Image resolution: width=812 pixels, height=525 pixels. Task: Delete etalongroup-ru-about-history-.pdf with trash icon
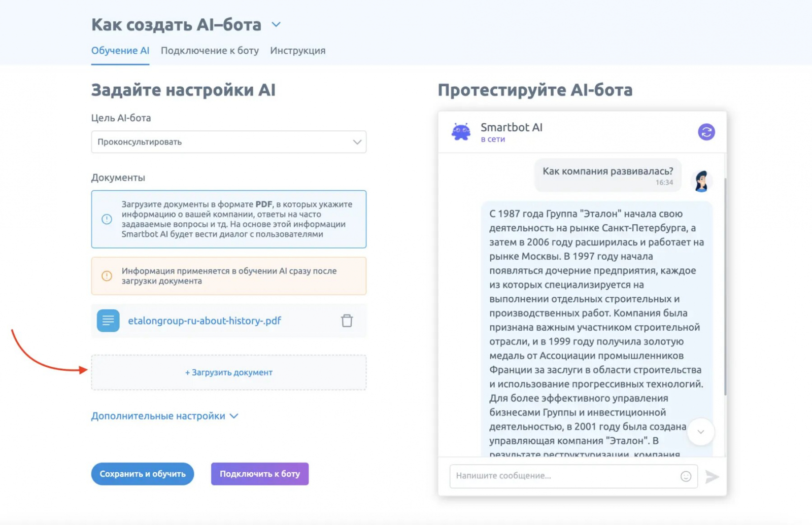coord(347,321)
